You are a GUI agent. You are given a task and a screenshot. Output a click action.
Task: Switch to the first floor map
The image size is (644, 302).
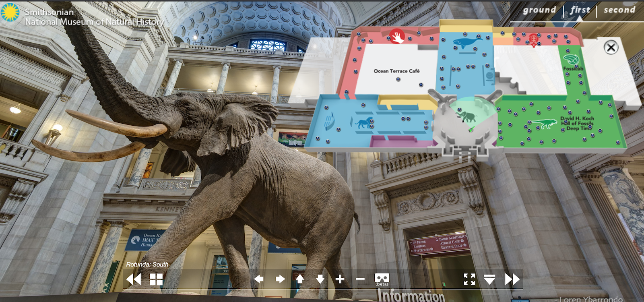(580, 10)
